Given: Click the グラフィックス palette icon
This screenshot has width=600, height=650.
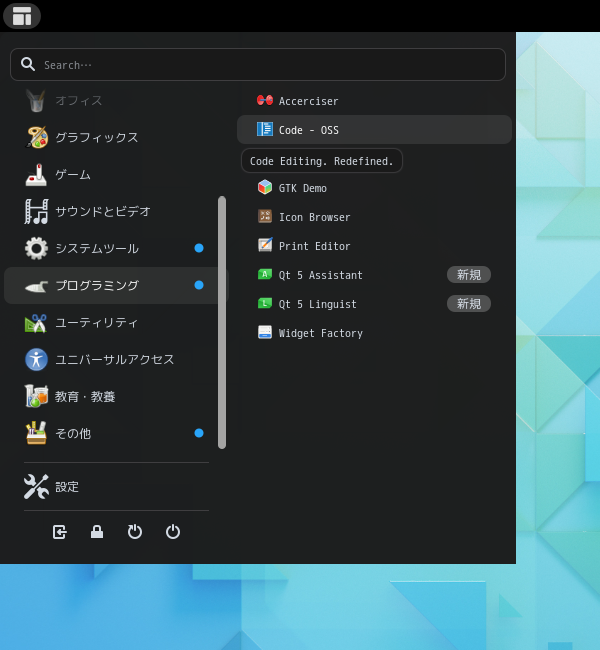Looking at the screenshot, I should pyautogui.click(x=36, y=137).
